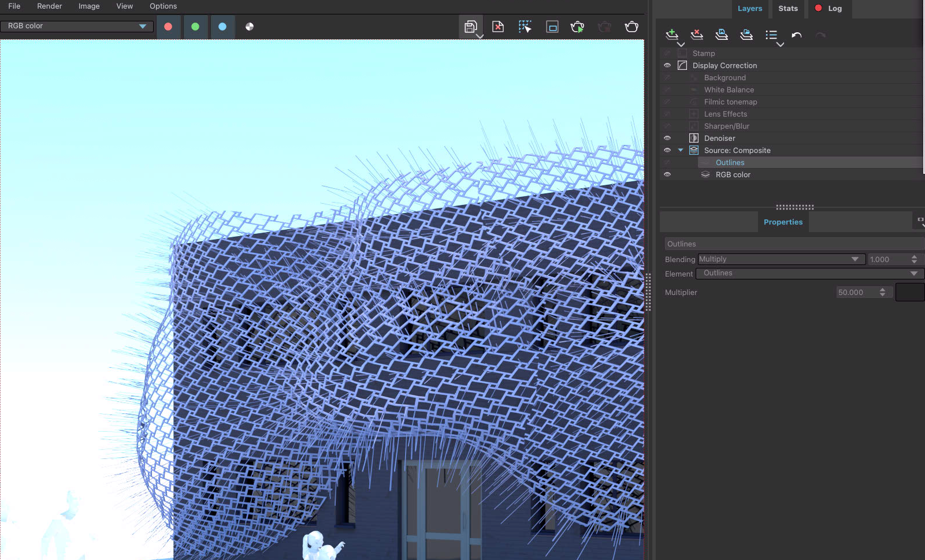
Task: Start interactive rendering teapot
Action: coord(577,27)
